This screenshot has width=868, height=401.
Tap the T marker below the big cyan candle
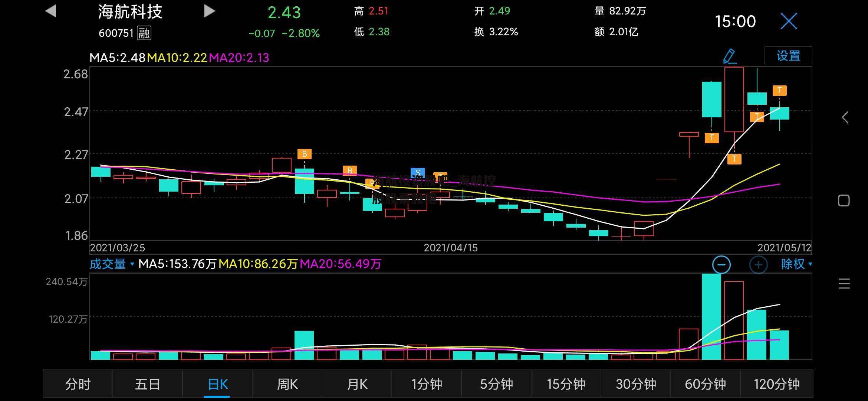click(x=711, y=138)
